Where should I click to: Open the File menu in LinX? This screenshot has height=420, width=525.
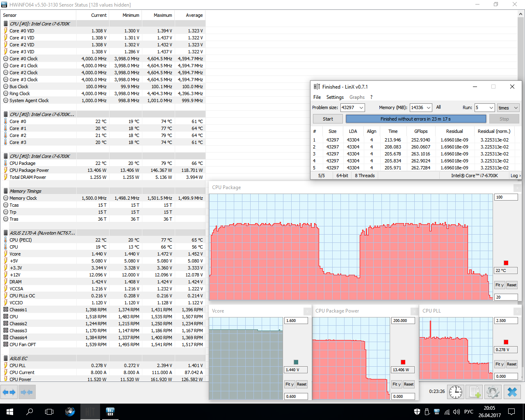point(317,97)
